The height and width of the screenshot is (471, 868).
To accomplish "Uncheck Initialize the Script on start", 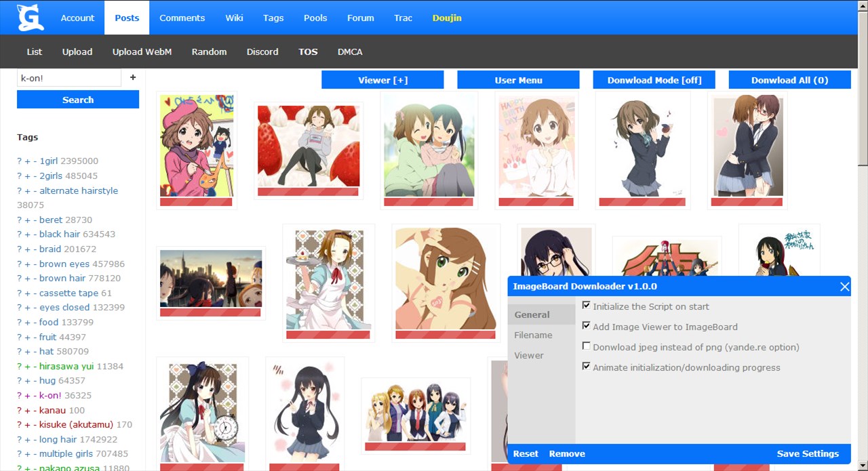I will tap(587, 305).
